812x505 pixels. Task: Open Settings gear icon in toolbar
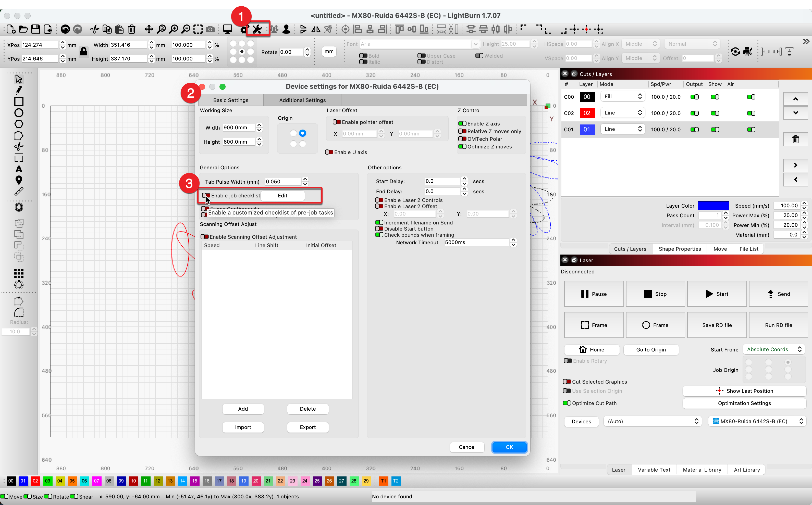tap(244, 29)
